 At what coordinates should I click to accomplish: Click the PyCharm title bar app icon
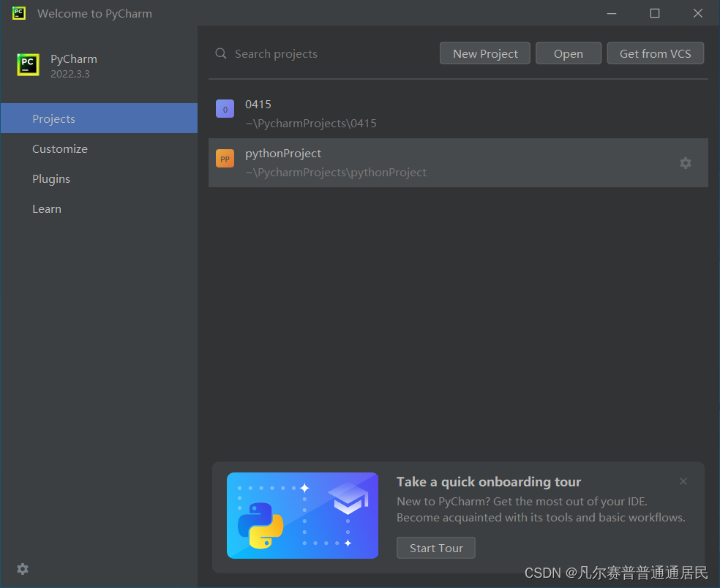[x=19, y=13]
